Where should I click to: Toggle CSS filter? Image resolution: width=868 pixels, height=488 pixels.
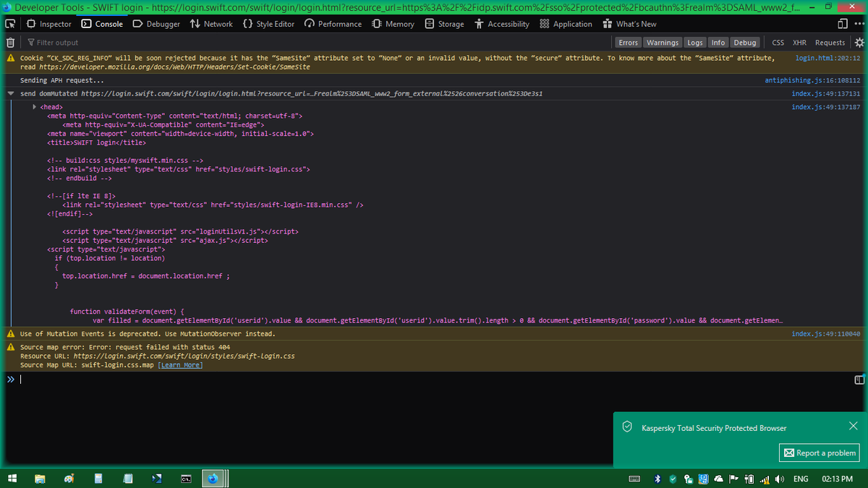[x=779, y=43]
